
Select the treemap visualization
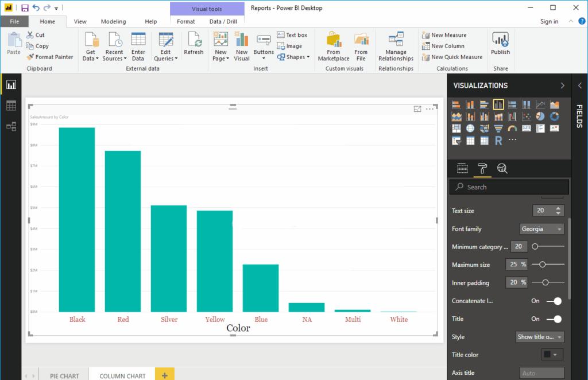[456, 129]
